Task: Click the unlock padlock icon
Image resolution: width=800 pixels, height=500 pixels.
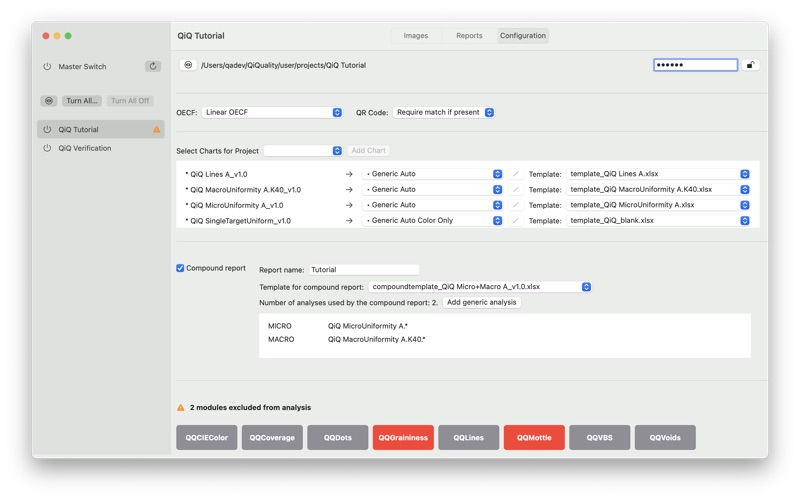Action: click(750, 65)
